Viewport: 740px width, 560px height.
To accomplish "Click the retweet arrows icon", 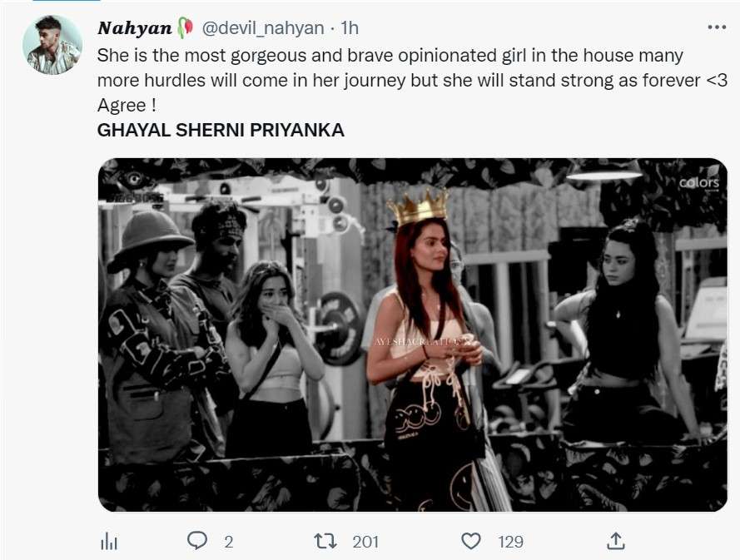I will coord(324,541).
